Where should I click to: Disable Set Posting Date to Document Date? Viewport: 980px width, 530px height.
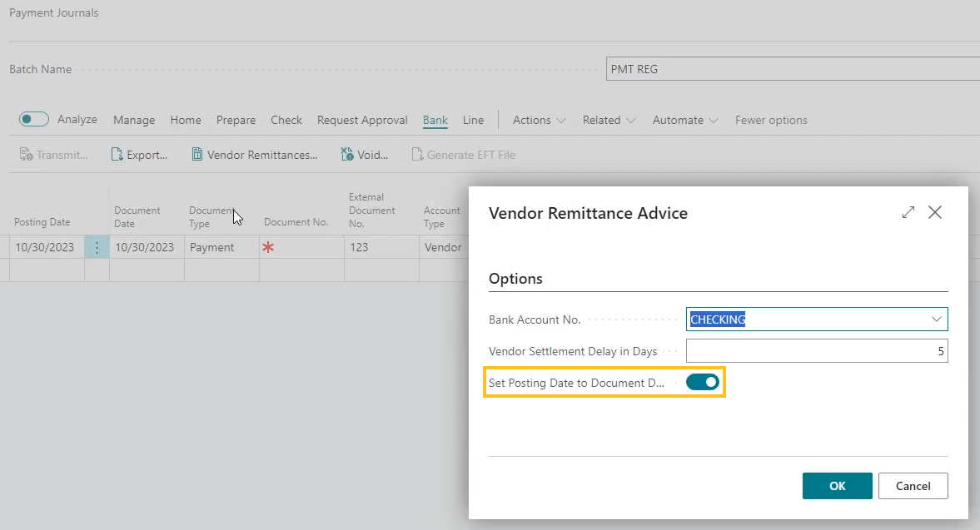pos(703,382)
